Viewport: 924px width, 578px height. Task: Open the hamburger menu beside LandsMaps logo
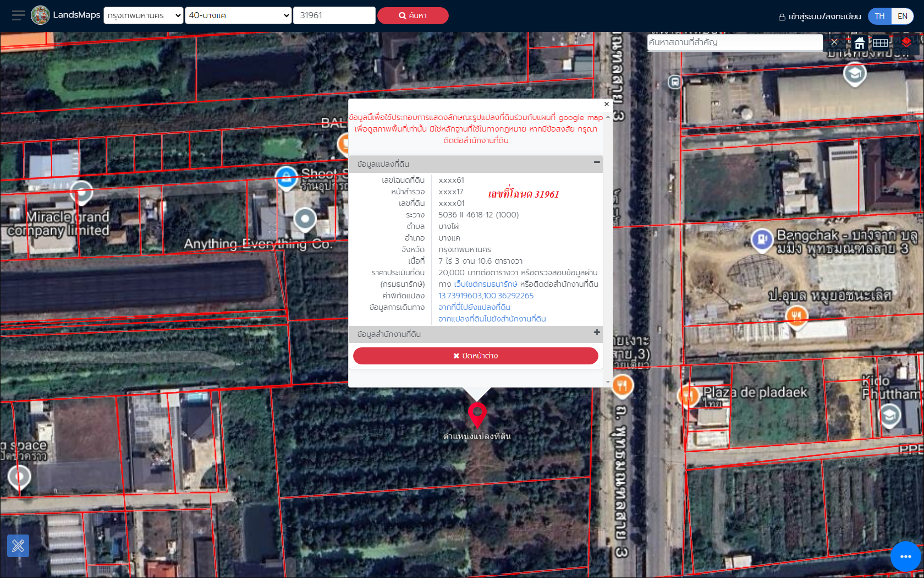coord(18,15)
